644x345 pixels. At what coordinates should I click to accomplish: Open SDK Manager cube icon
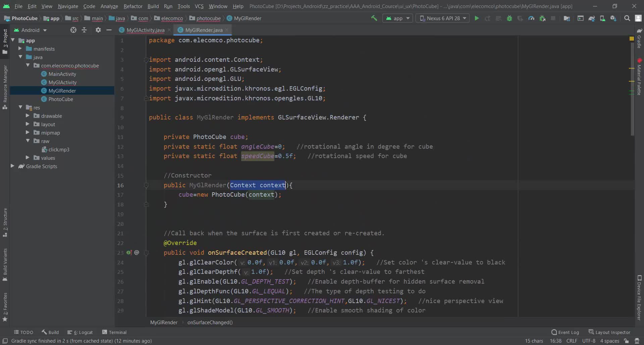[613, 18]
